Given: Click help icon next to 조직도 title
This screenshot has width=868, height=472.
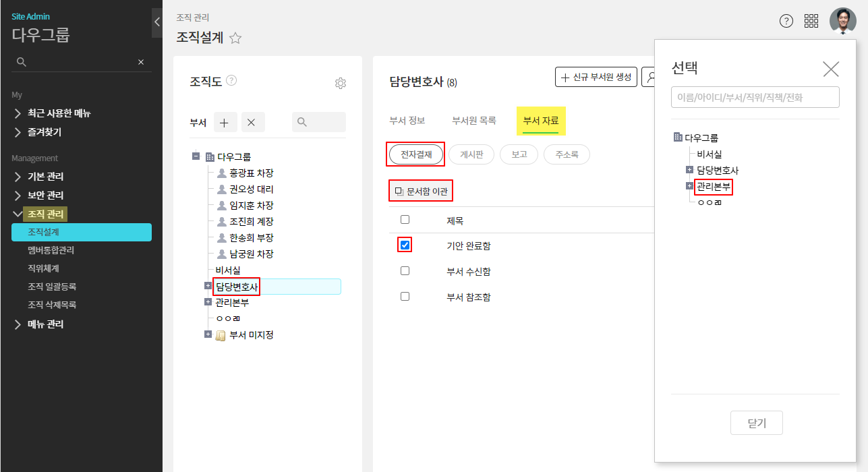Looking at the screenshot, I should [231, 80].
